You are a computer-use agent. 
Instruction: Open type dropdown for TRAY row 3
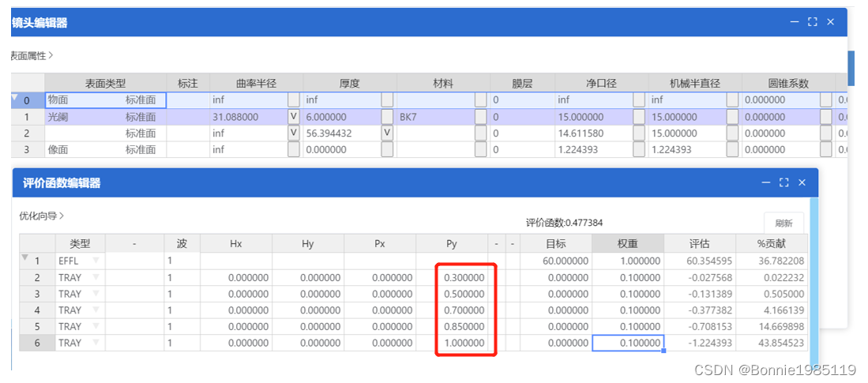point(96,294)
